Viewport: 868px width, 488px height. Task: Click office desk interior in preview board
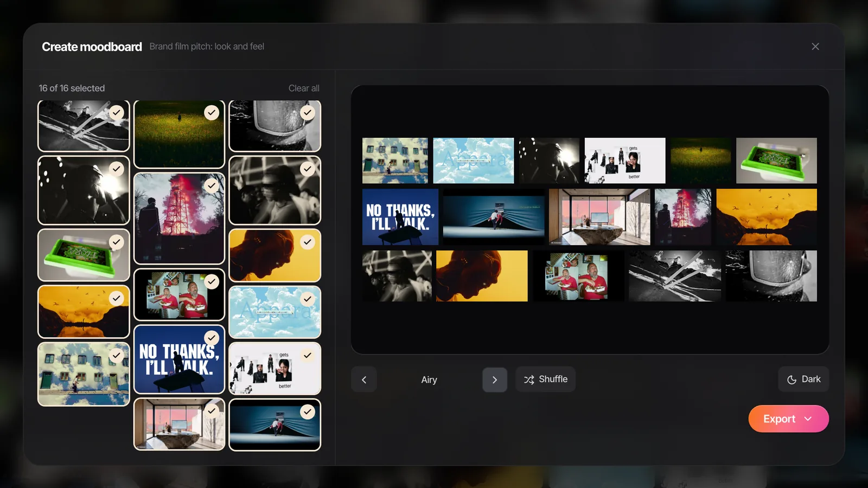tap(599, 217)
